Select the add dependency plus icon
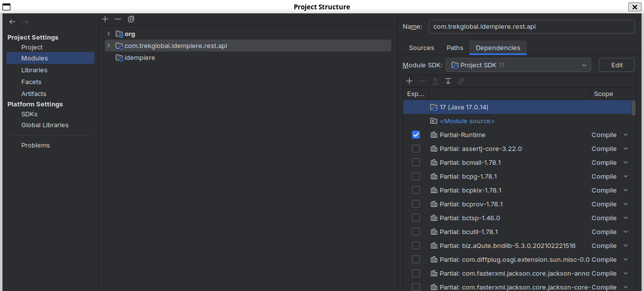The height and width of the screenshot is (291, 644). coord(410,81)
